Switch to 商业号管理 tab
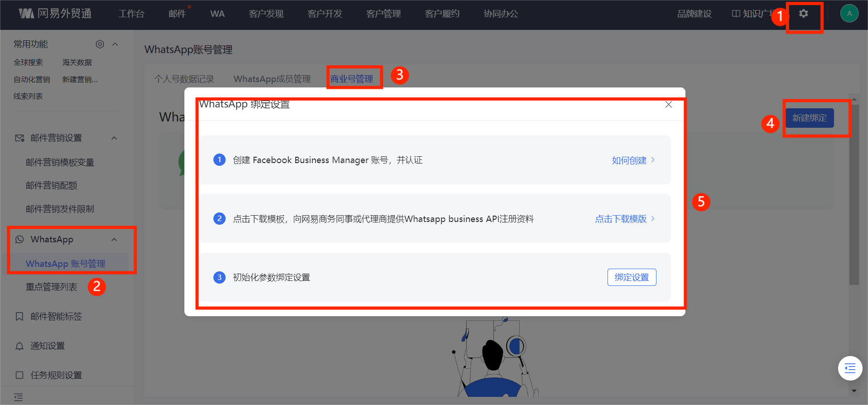This screenshot has width=868, height=405. click(x=352, y=79)
